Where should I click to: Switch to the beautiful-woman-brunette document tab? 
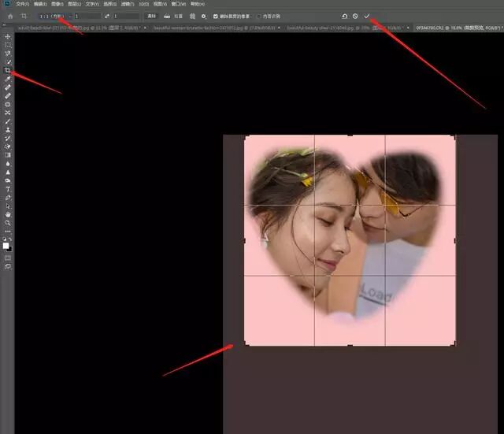click(214, 28)
